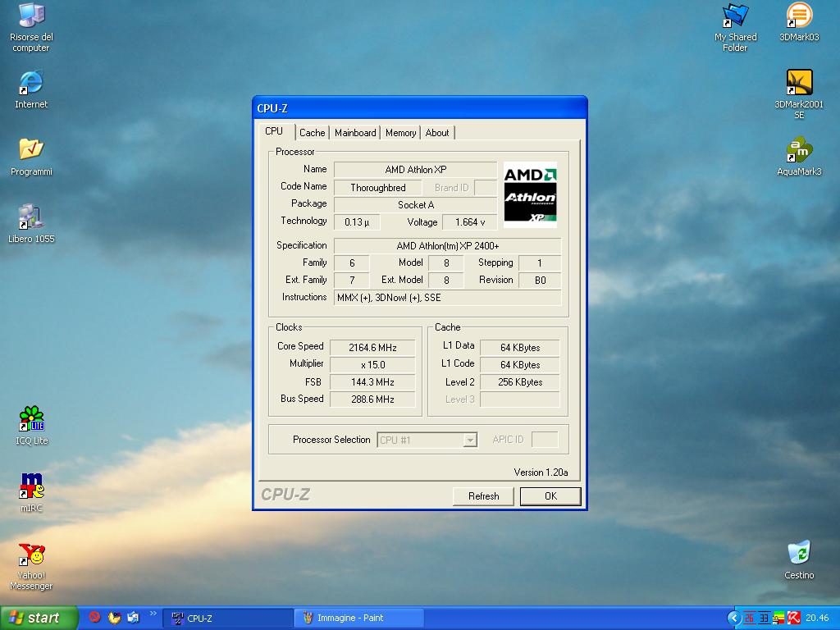Click the colored-bars monitor tray icon
The height and width of the screenshot is (630, 840).
(x=778, y=618)
